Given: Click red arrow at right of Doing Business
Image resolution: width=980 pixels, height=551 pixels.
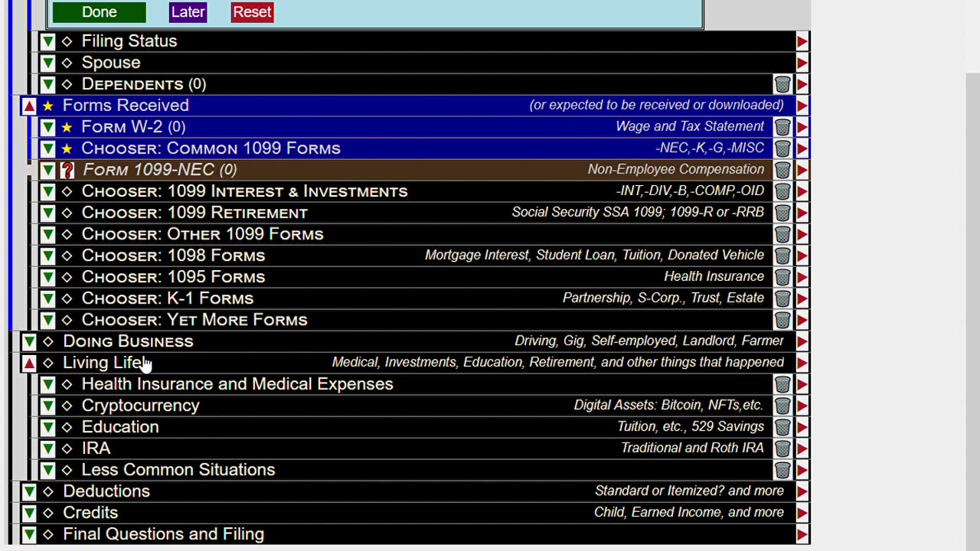Looking at the screenshot, I should tap(802, 341).
